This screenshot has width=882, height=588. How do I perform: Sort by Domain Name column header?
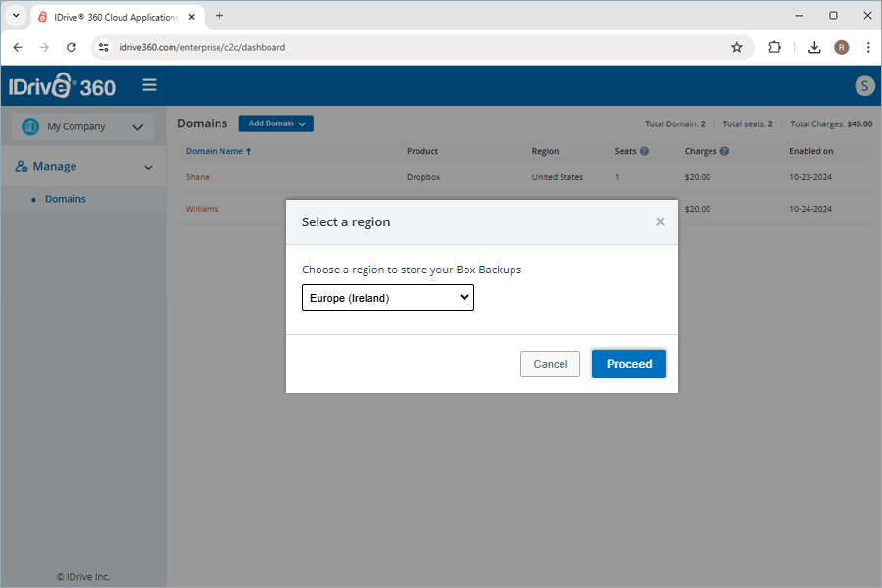coord(219,151)
